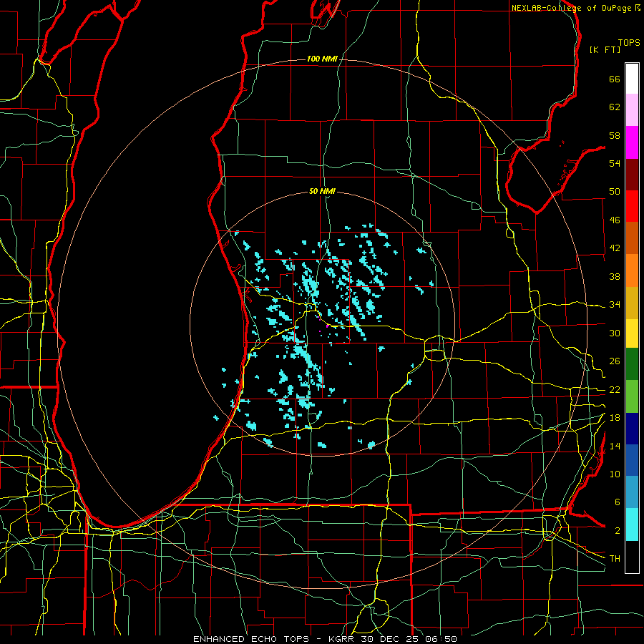
Task: Click the bright red legend color block
Action: [632, 206]
